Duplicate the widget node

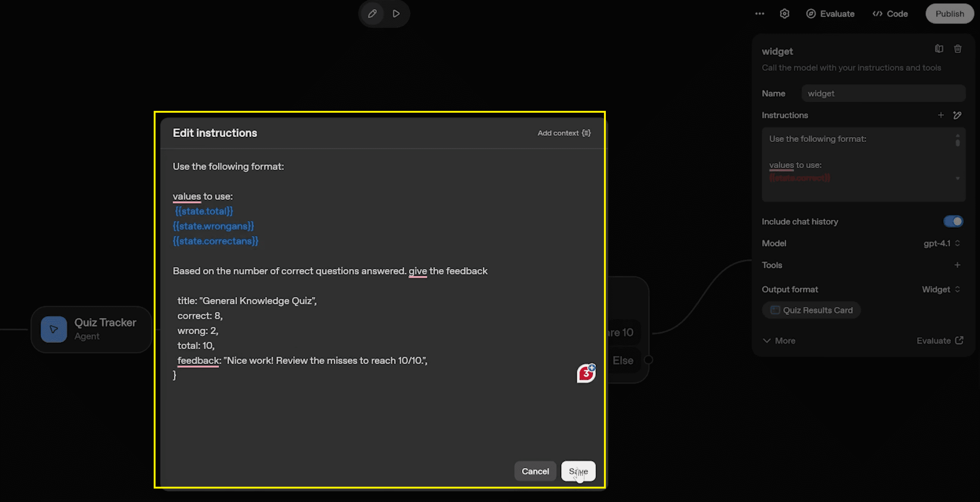(x=939, y=49)
